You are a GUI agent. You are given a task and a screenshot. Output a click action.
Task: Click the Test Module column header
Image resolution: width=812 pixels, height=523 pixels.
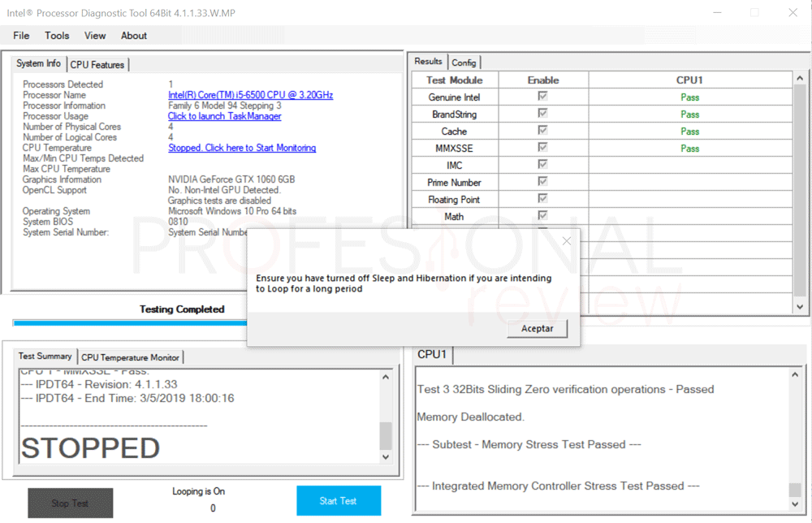click(455, 80)
